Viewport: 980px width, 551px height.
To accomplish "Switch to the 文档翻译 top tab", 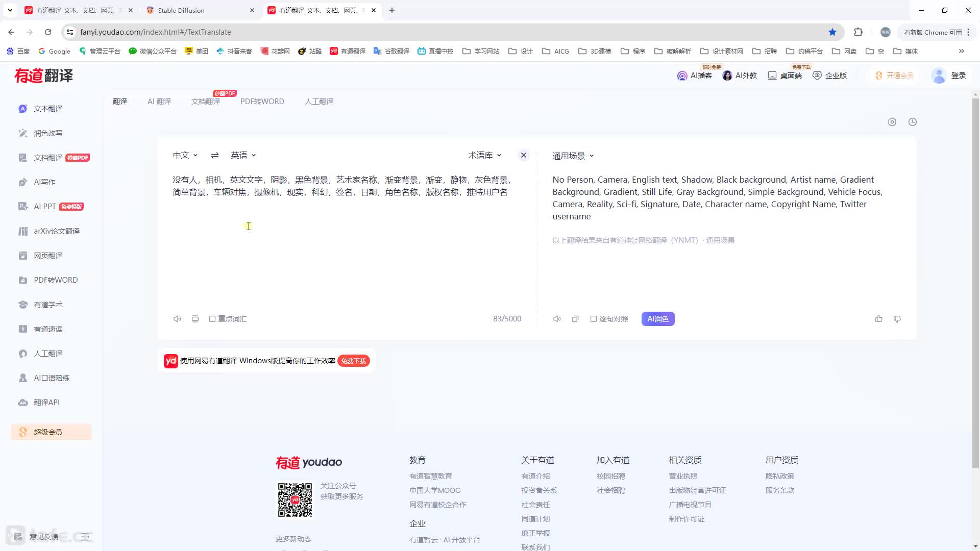I will [x=206, y=102].
